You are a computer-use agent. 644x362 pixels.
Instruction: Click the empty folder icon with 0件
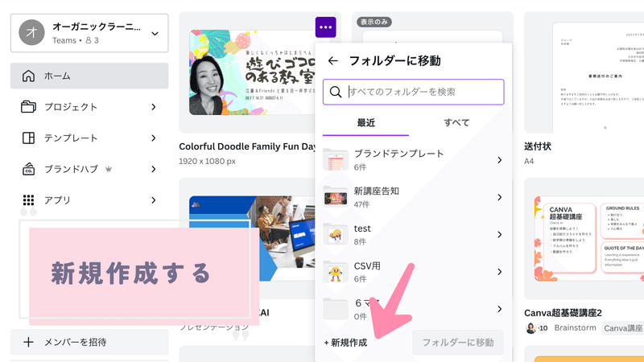[336, 309]
